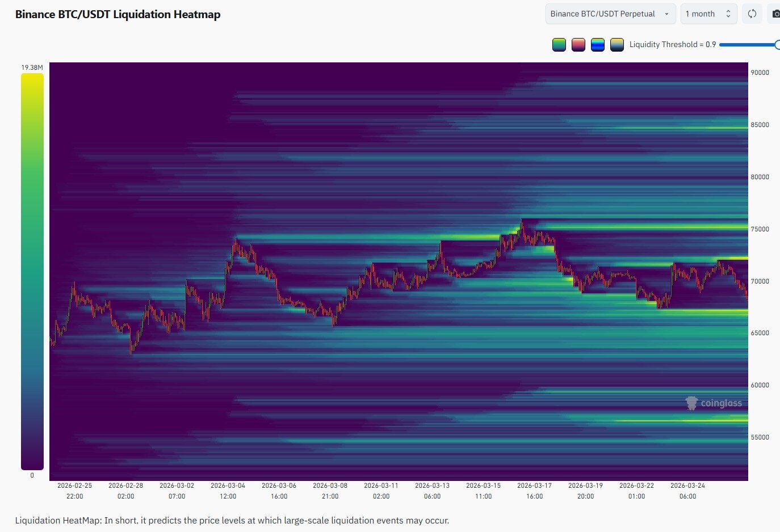
Task: Select the blue-cyan color scheme swatch
Action: (x=598, y=45)
